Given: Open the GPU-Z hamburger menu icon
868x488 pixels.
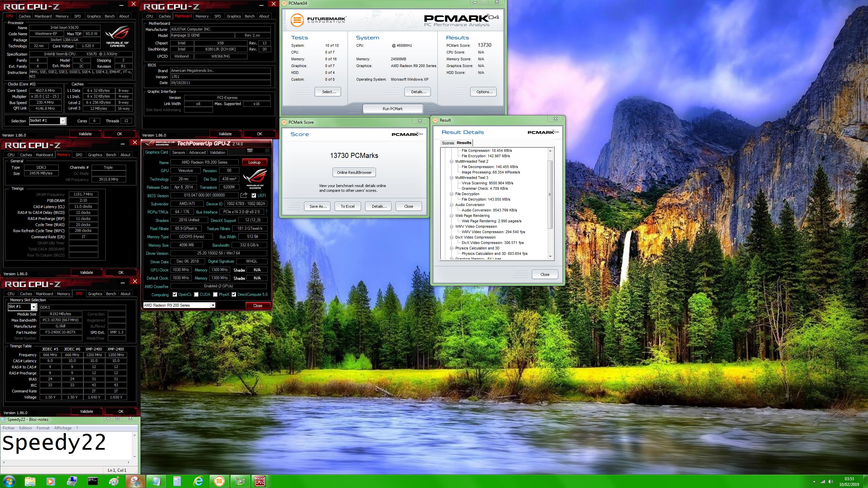Looking at the screenshot, I should coord(267,150).
